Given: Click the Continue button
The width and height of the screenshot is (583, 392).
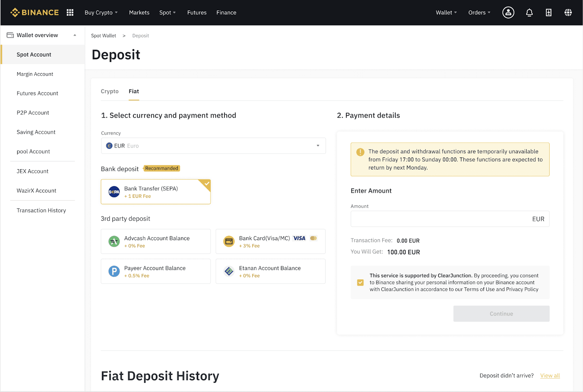Looking at the screenshot, I should 501,314.
